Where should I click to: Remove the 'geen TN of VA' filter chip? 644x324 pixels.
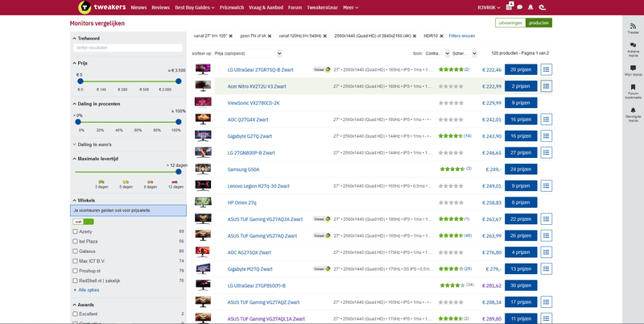pos(270,36)
